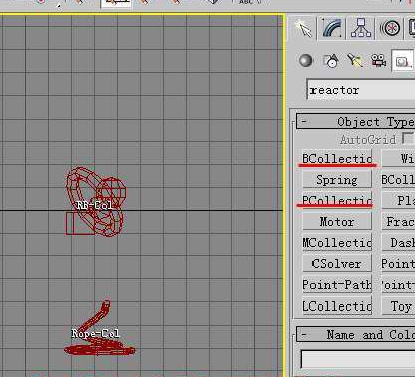Click the BColl button next to Spring

(398, 180)
